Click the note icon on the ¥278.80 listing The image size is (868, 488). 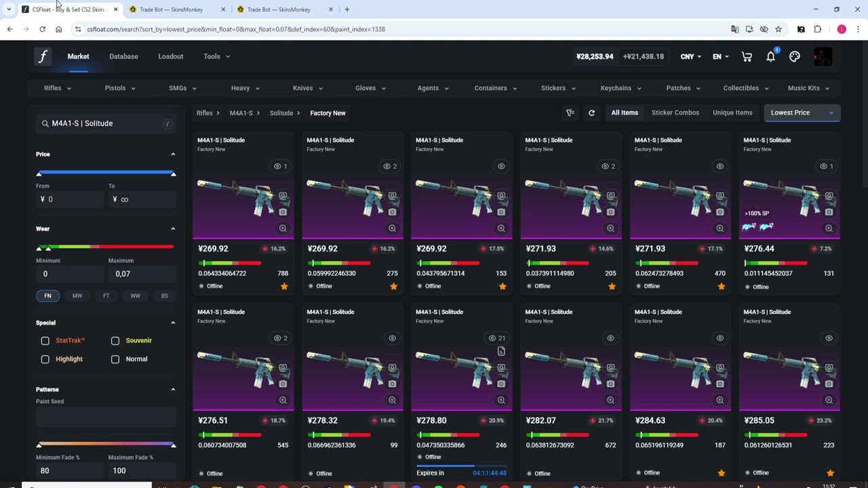point(501,352)
